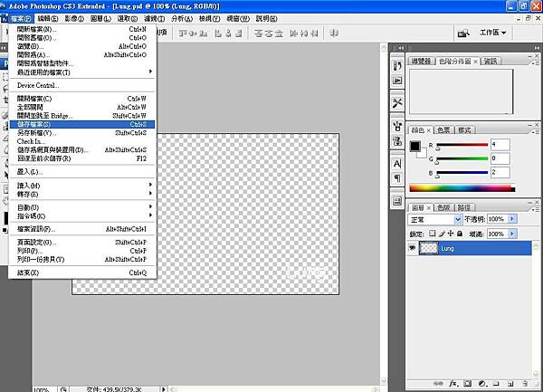The width and height of the screenshot is (543, 392).
Task: Open Actions panel play icon in dock
Action: pyautogui.click(x=397, y=81)
